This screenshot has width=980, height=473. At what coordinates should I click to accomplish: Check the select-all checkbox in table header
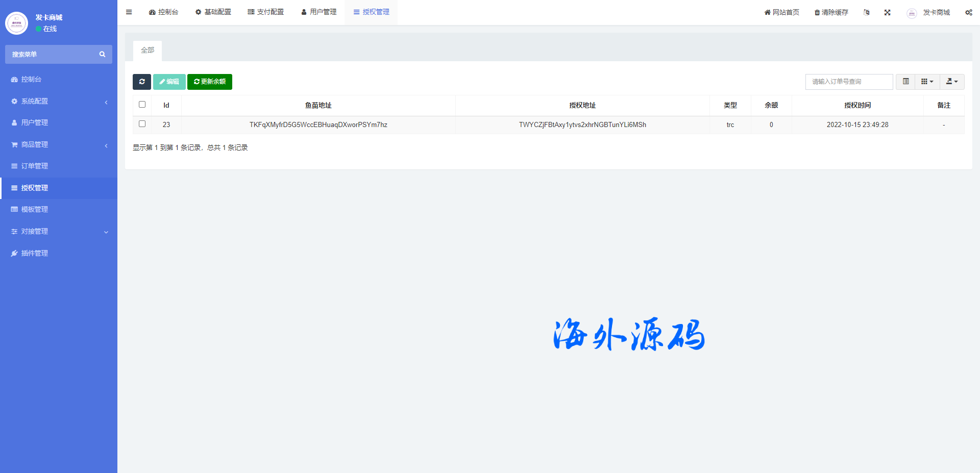(x=142, y=105)
